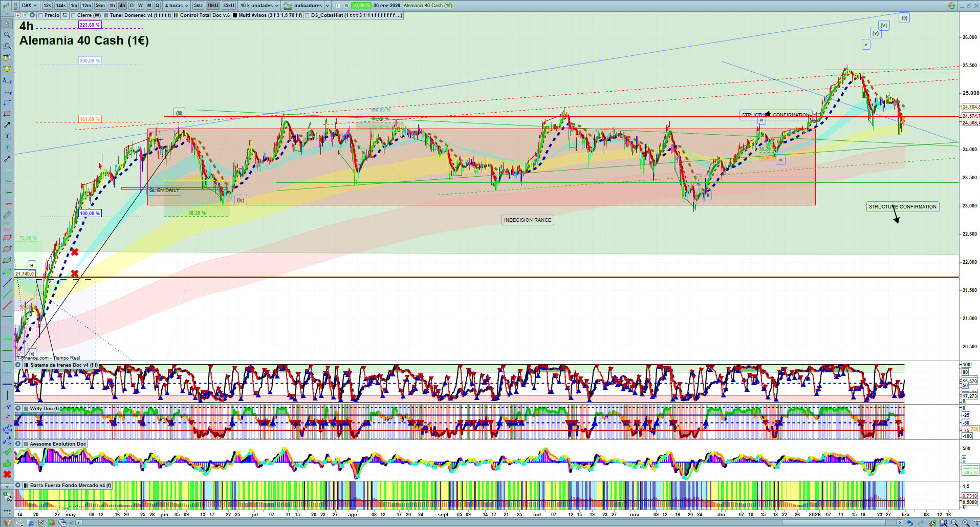This screenshot has height=527, width=980.
Task: Select the red ellipse drawing tool
Action: 7,238
